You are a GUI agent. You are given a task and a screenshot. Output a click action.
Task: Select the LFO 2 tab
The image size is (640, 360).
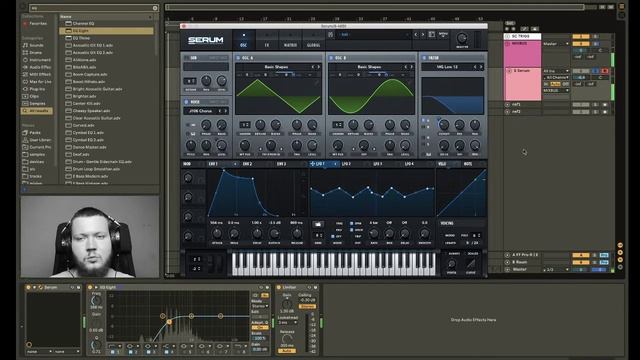(x=347, y=164)
